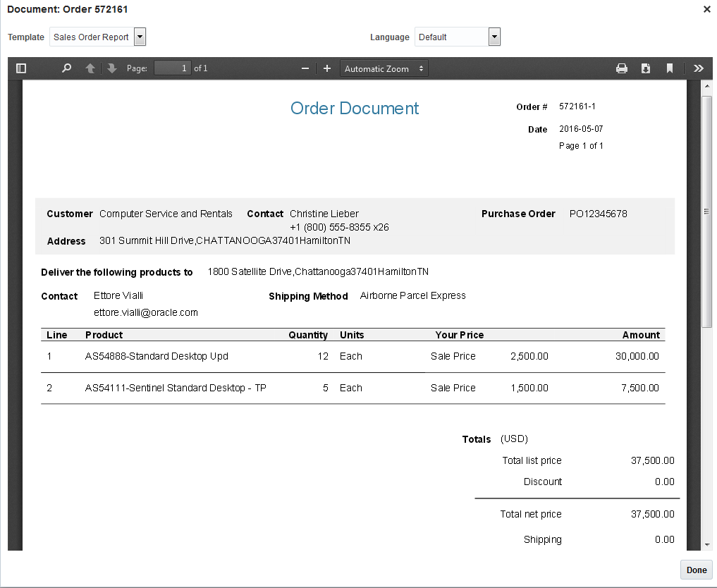Screen dimensions: 717x588
Task: Close the Document Order dialog
Action: click(707, 9)
